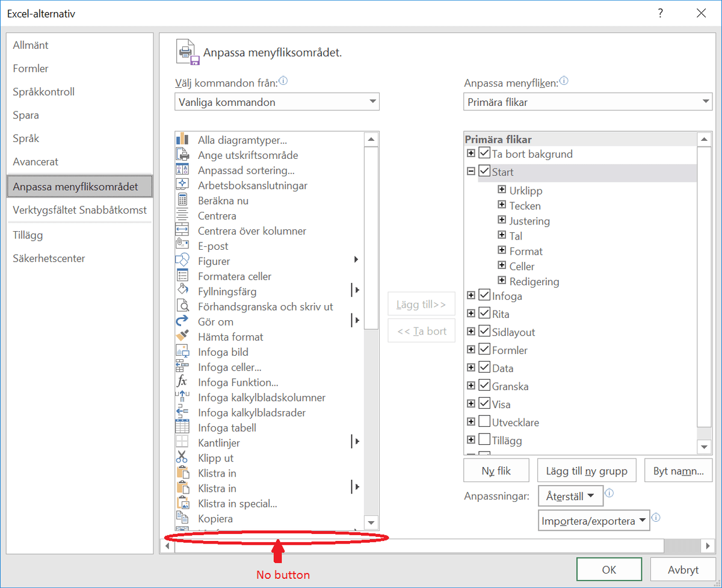Select the Redigering group tree item
This screenshot has height=588, width=722.
(535, 281)
